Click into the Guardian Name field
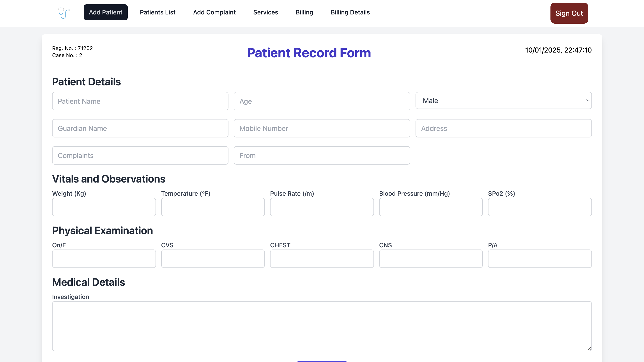This screenshot has height=362, width=644. click(140, 128)
